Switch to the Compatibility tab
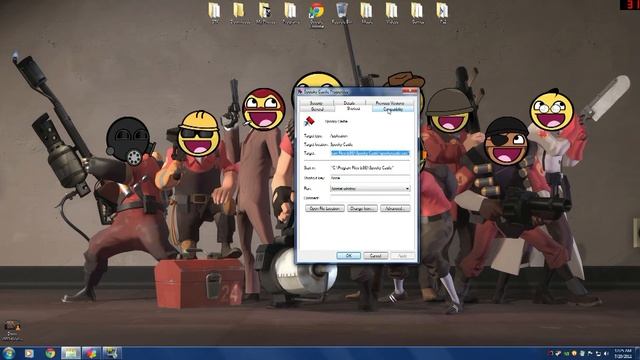Image resolution: width=640 pixels, height=360 pixels. 393,109
